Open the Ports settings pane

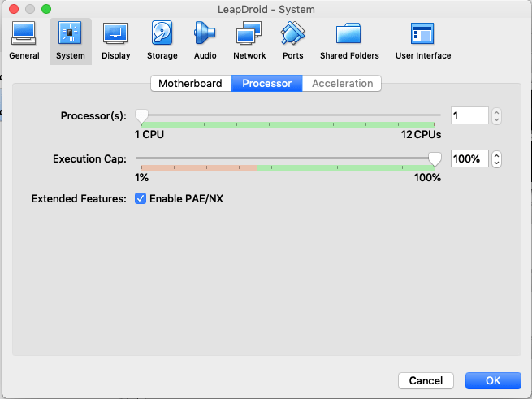(x=292, y=40)
